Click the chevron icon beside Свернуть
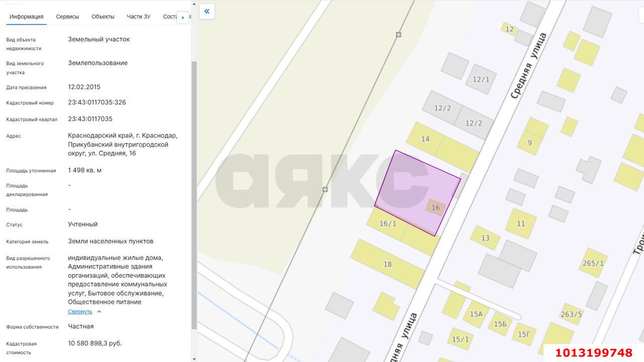The image size is (644, 362). coord(99,312)
